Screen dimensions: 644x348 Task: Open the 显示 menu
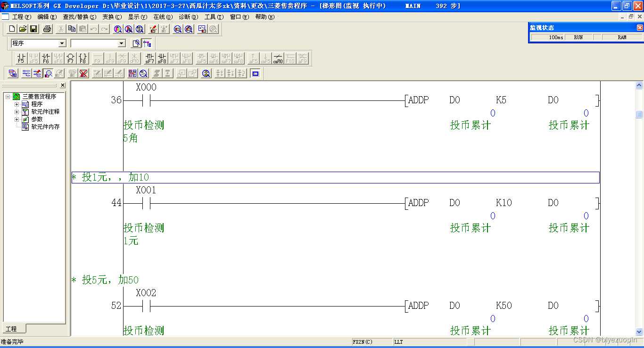(x=137, y=17)
